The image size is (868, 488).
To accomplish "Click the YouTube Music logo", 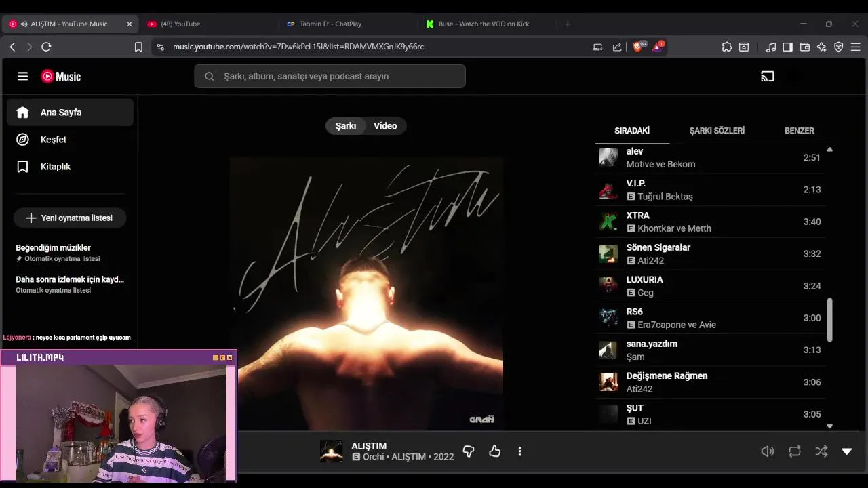I will (61, 77).
